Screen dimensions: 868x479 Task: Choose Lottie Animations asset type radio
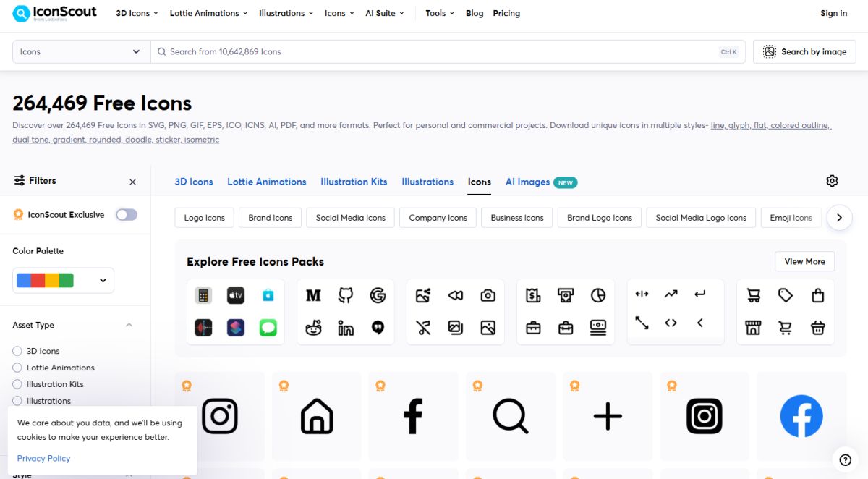(x=17, y=368)
